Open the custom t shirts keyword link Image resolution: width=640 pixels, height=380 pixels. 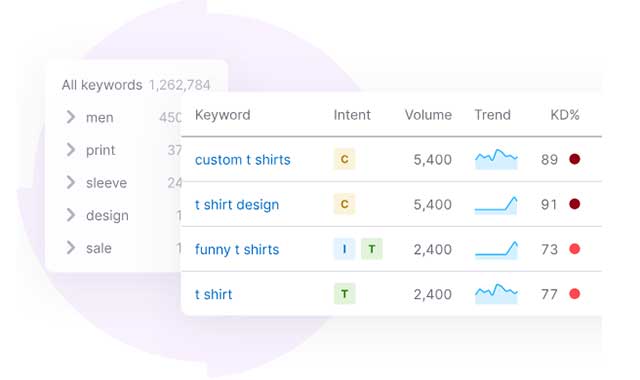click(242, 160)
